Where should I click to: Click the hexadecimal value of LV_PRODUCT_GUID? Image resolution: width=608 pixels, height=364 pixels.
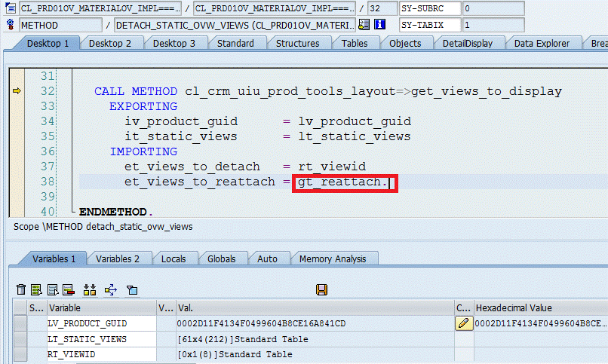coord(541,323)
